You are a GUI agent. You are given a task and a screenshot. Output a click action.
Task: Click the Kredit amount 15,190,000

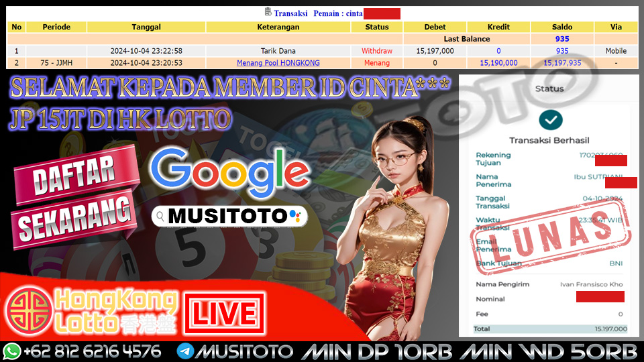click(498, 63)
